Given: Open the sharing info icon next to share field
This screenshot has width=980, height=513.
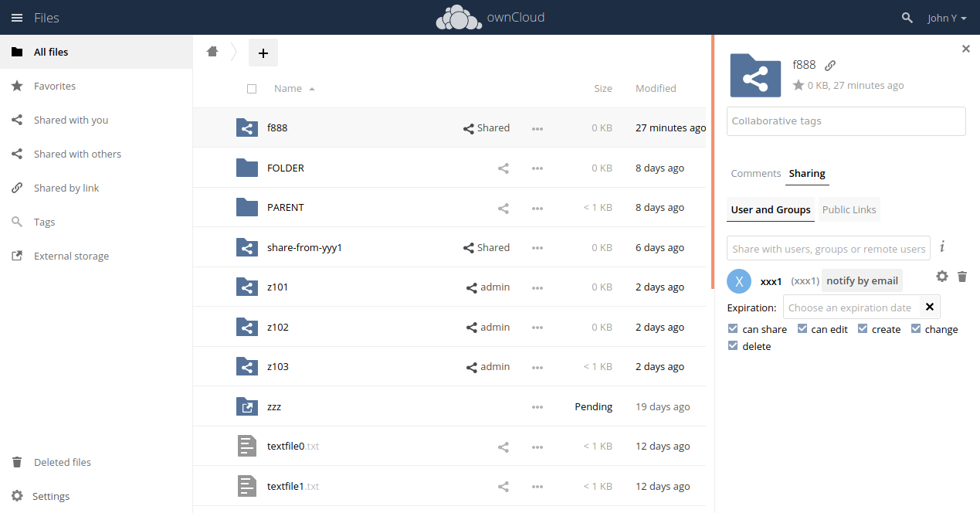Looking at the screenshot, I should click(941, 246).
